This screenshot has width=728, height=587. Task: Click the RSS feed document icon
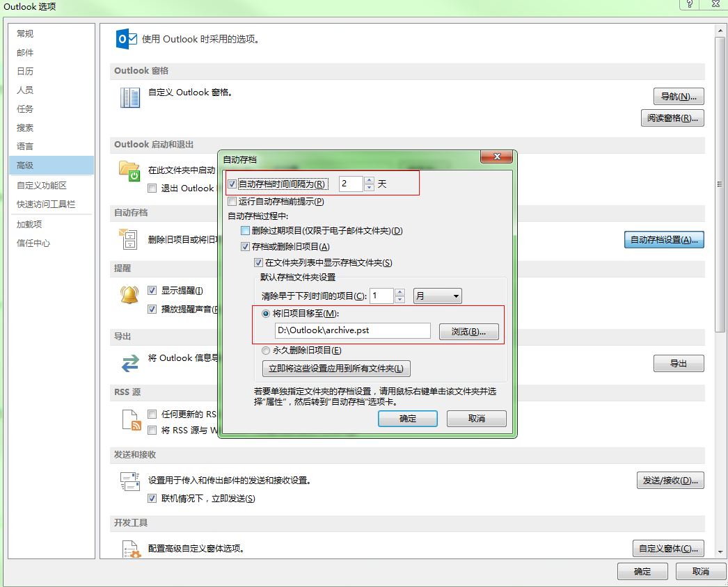[132, 420]
